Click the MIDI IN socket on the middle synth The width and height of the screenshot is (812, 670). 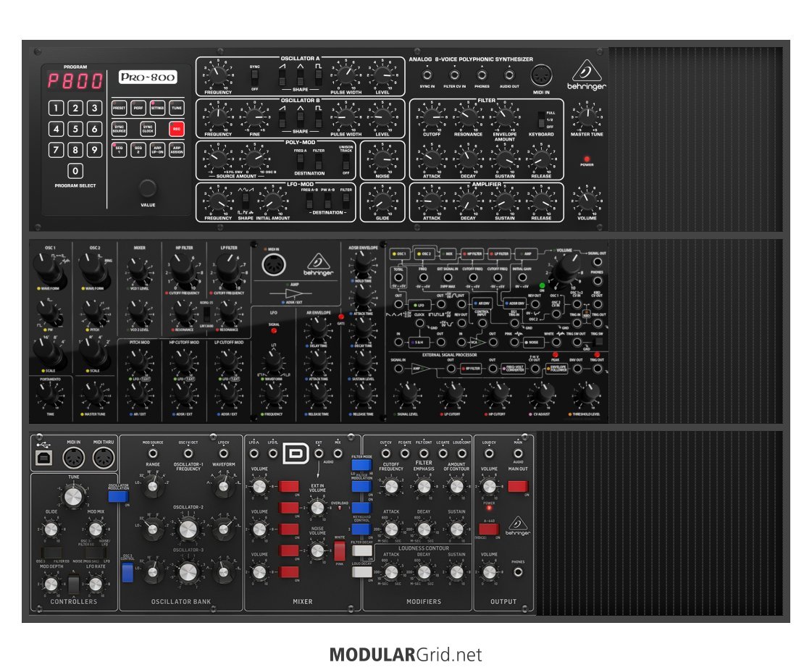click(274, 264)
